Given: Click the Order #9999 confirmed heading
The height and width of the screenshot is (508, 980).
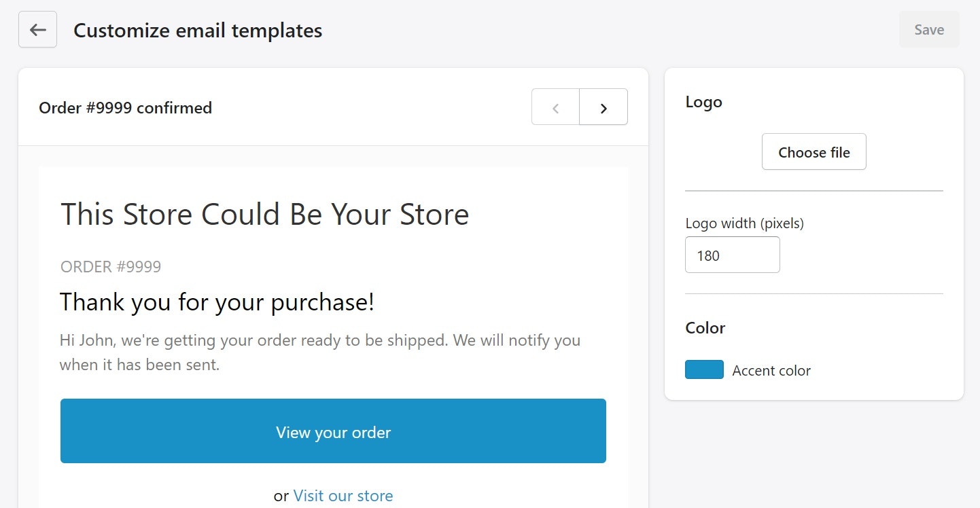Looking at the screenshot, I should click(125, 107).
